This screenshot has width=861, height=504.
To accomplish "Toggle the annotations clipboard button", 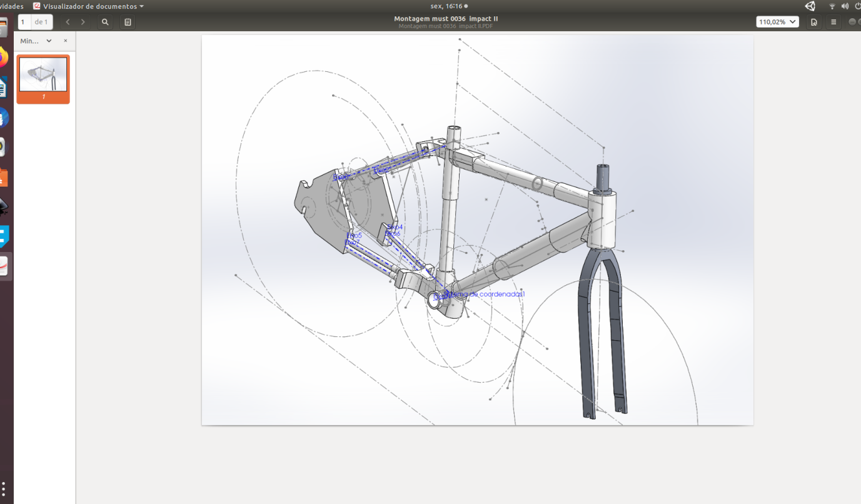I will pos(128,22).
